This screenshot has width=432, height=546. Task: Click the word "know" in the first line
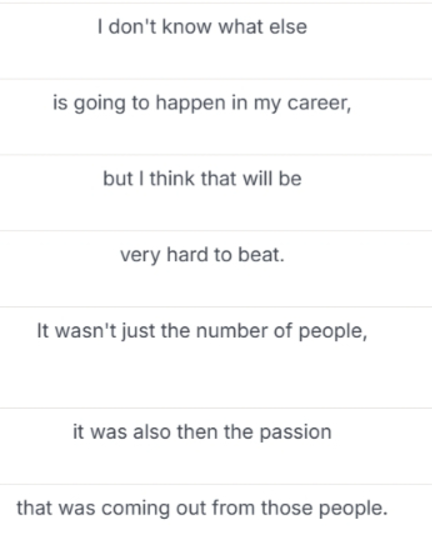point(187,27)
